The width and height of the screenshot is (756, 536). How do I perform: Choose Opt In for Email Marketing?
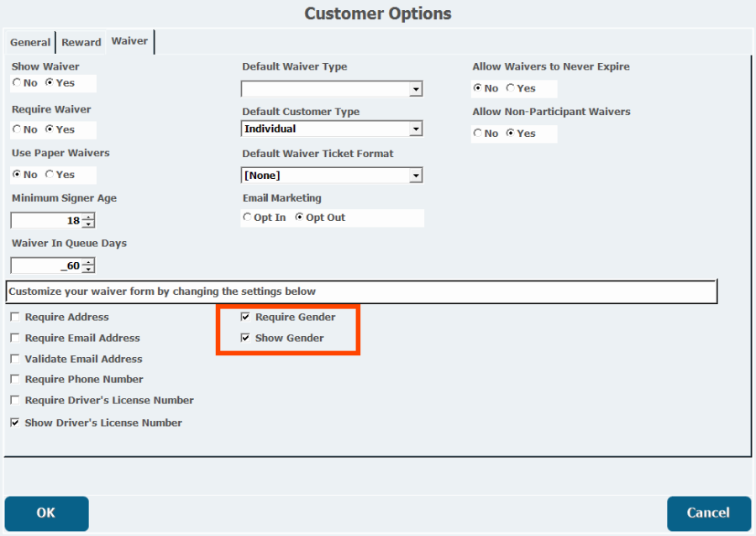tap(247, 218)
